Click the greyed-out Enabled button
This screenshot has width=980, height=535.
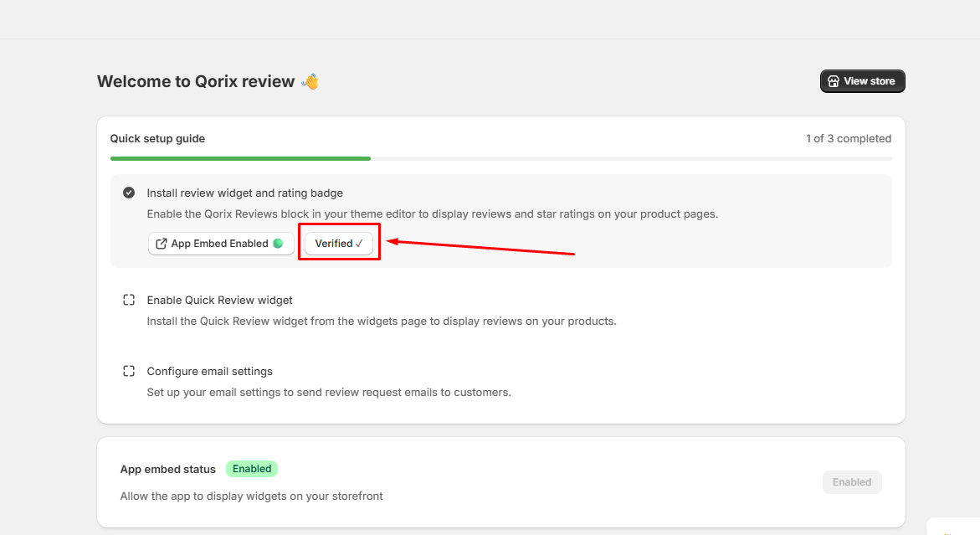pyautogui.click(x=852, y=482)
